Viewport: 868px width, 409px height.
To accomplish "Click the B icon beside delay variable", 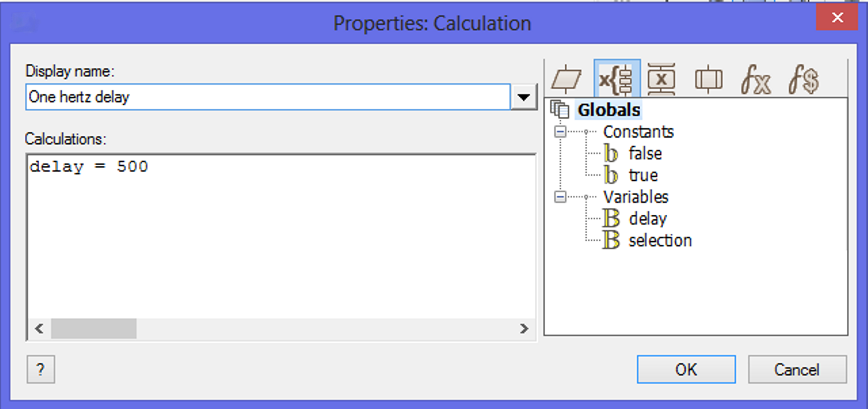I will (x=611, y=218).
